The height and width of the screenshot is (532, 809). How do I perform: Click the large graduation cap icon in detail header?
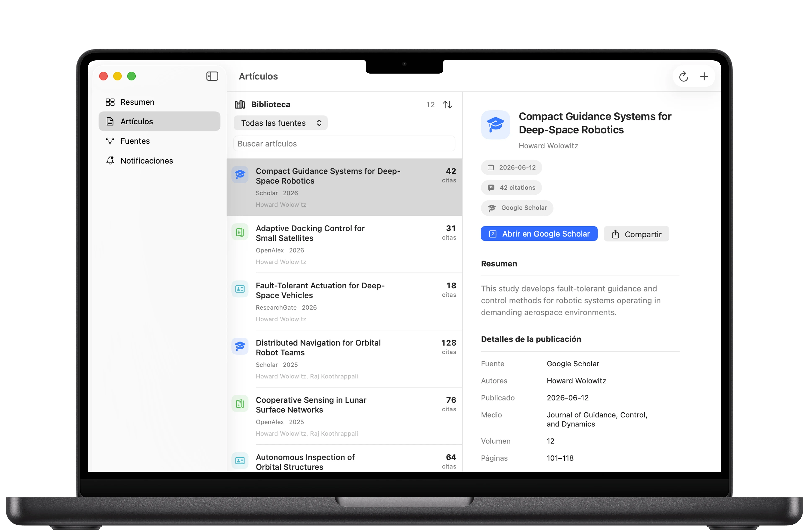click(495, 125)
